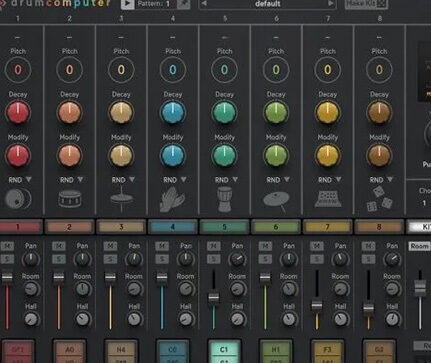Go to the next preset with right arrow
Viewport: 431px width, 363px height.
click(x=330, y=4)
